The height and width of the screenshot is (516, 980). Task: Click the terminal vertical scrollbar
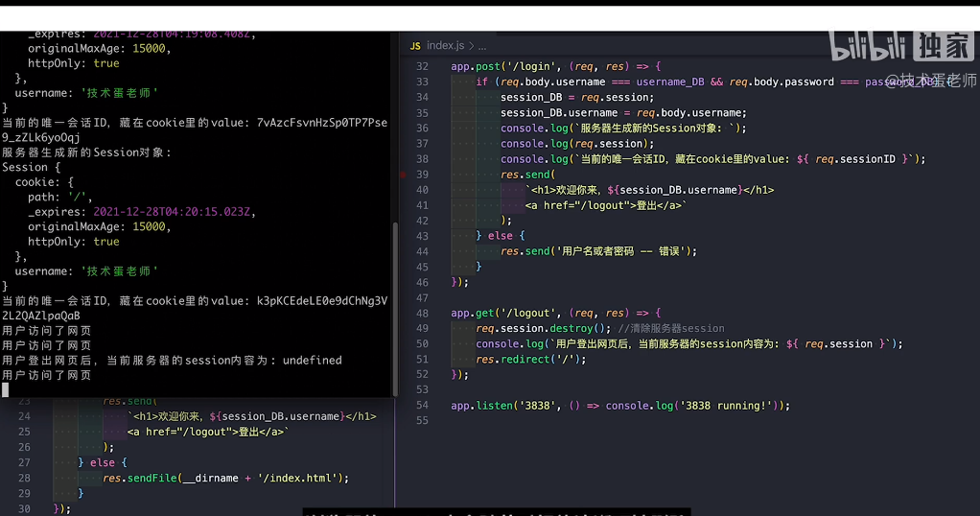(395, 309)
